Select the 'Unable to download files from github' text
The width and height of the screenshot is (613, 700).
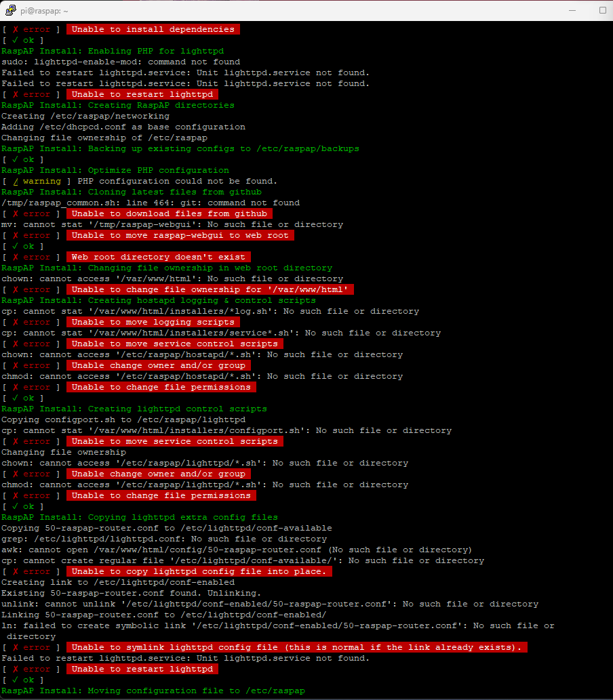pyautogui.click(x=169, y=213)
